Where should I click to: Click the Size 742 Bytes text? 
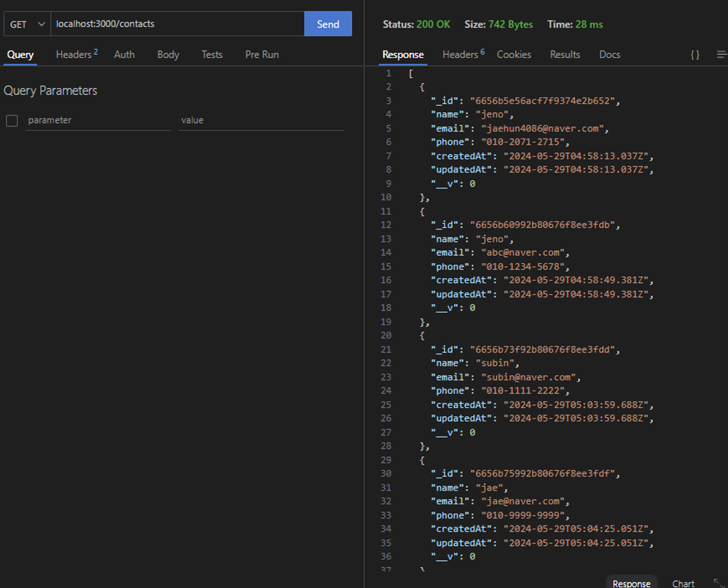coord(499,24)
